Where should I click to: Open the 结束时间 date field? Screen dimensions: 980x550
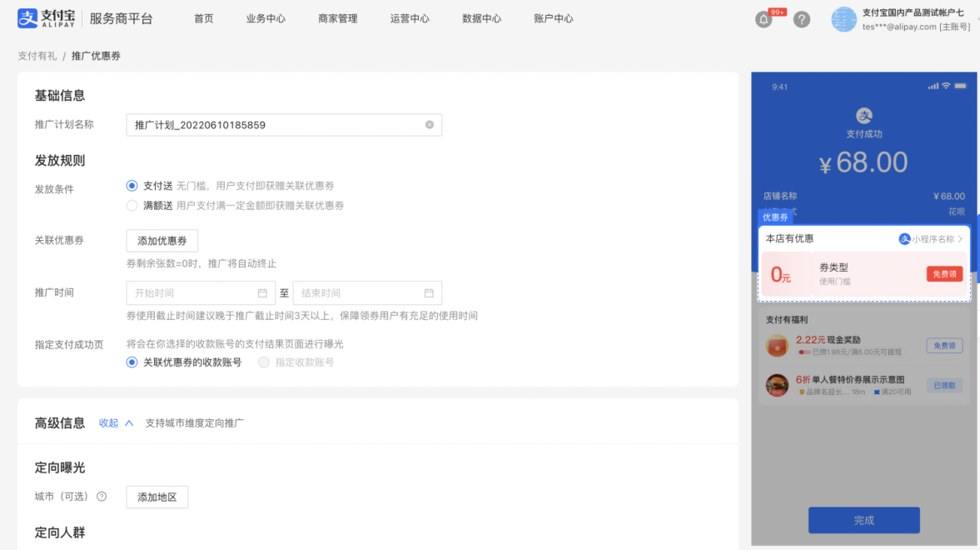[367, 292]
